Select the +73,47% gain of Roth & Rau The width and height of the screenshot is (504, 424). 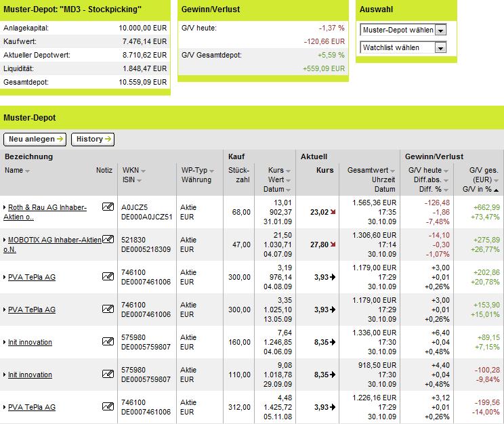click(485, 217)
